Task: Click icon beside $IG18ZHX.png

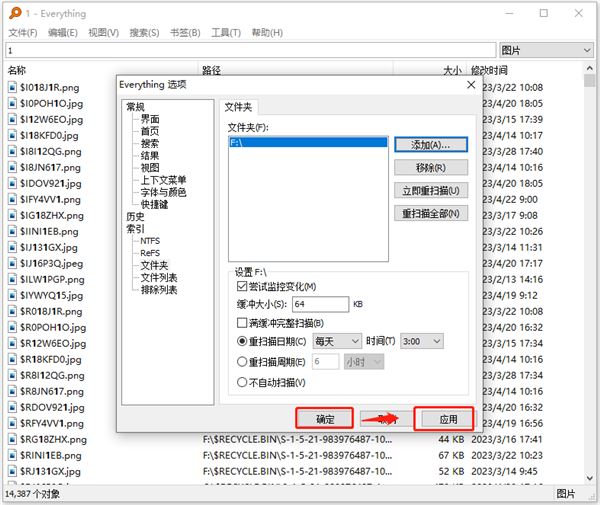Action: (13, 216)
